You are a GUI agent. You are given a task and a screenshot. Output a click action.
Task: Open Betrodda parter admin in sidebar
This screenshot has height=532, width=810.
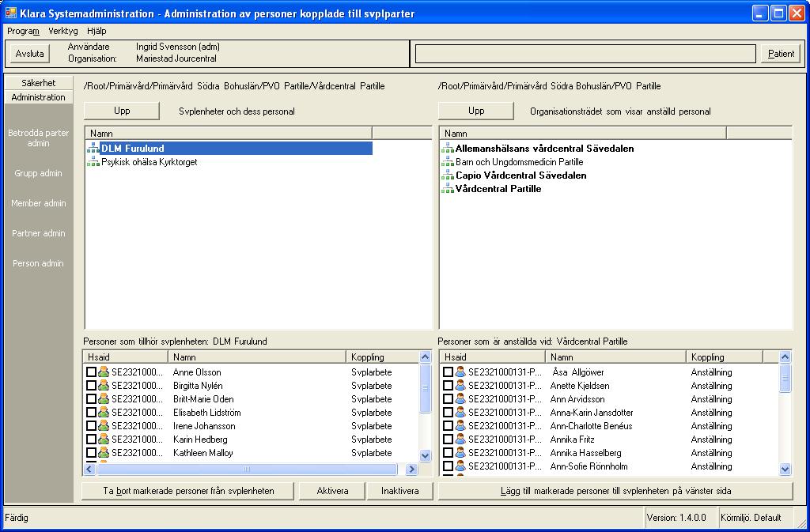tap(39, 138)
